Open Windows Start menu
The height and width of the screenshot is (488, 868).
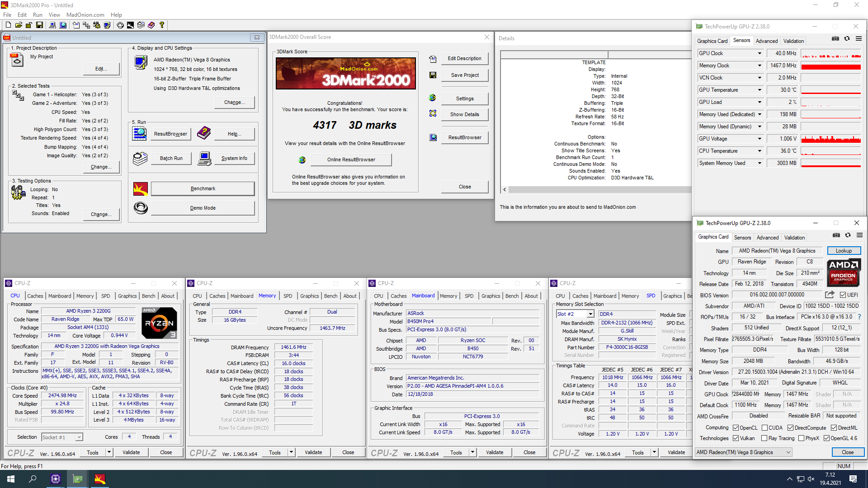coord(11,479)
